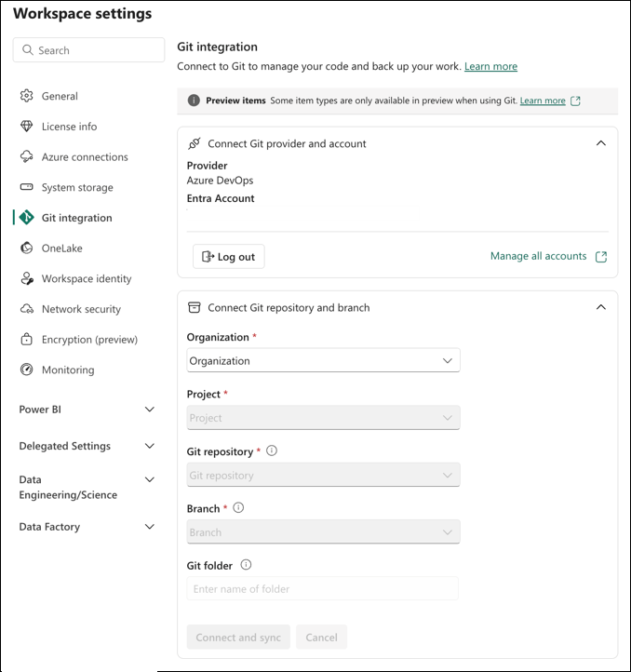Click the Connect and sync button
Screen dimensions: 631x672
point(238,637)
